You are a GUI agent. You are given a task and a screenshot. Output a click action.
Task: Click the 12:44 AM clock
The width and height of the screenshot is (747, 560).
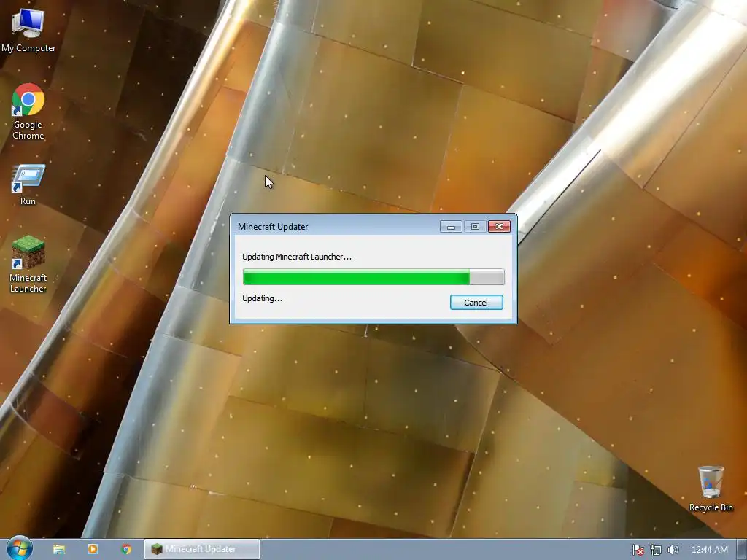[x=709, y=550]
